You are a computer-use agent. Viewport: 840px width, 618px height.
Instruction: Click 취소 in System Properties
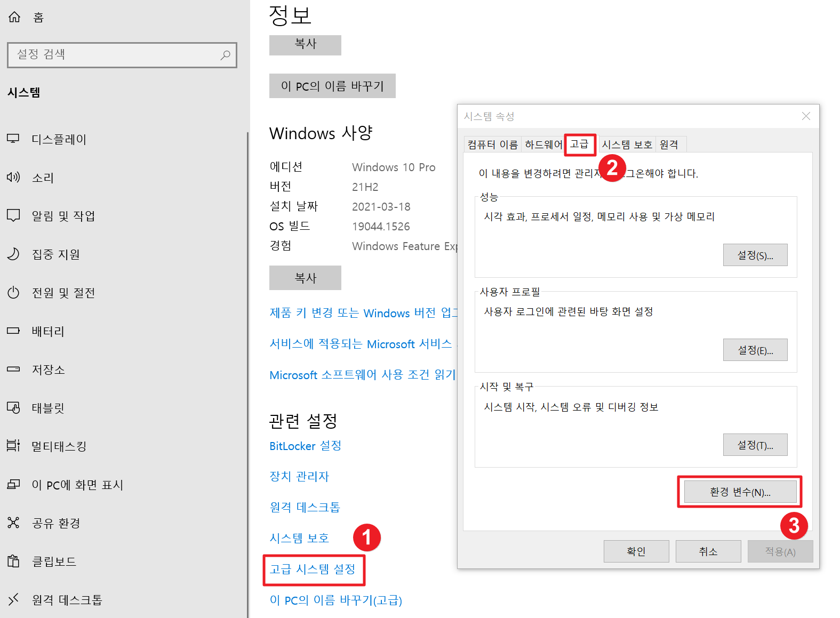(708, 551)
